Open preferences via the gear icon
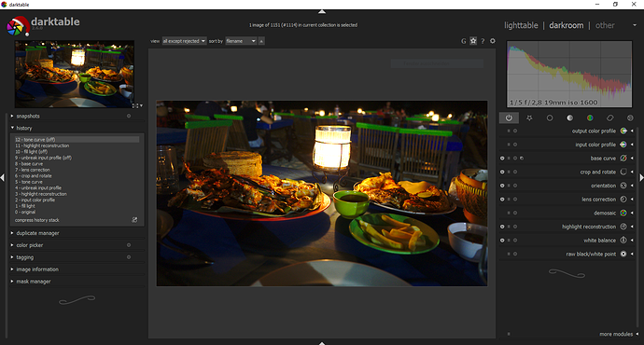The width and height of the screenshot is (644, 345). tap(493, 41)
